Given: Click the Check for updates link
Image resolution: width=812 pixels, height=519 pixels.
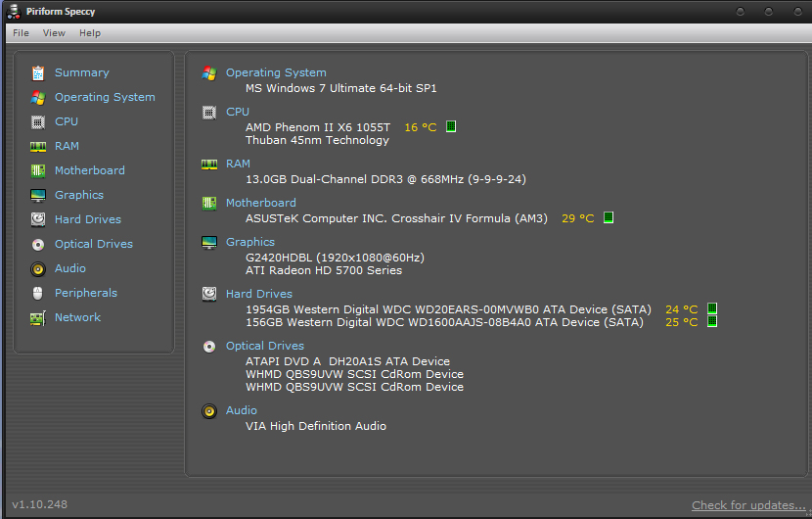Looking at the screenshot, I should pos(748,505).
